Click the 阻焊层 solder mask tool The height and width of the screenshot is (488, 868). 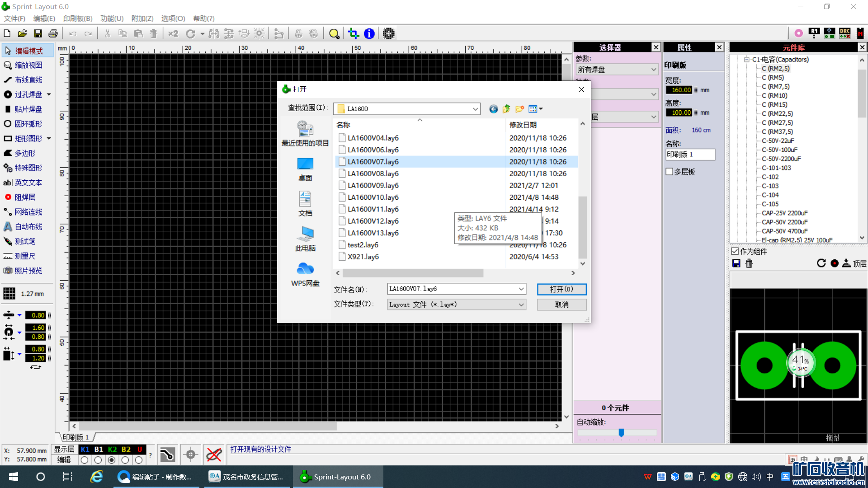pos(24,197)
